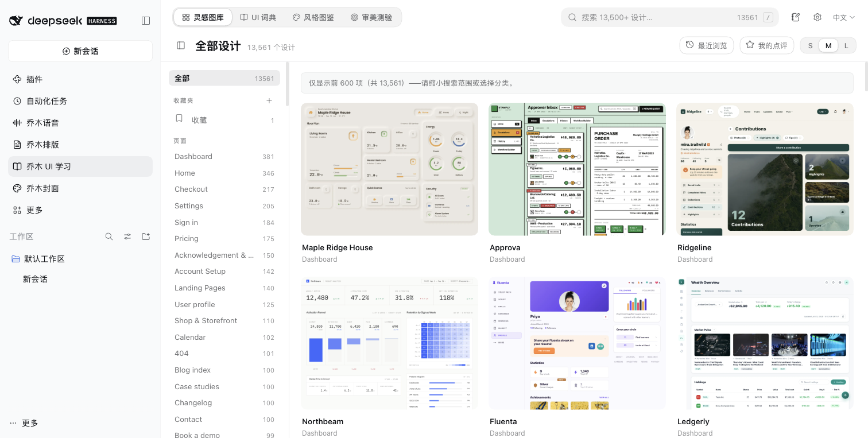
Task: Open 乔木封面 palette icon
Action: point(17,188)
